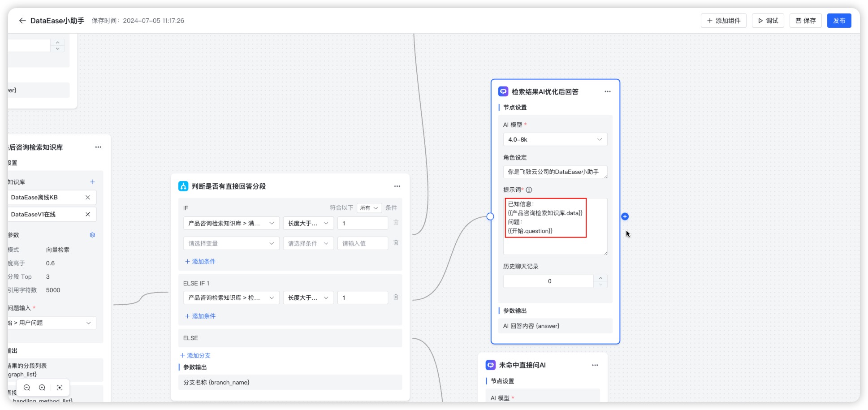Click the DataEase小助手 title
This screenshot has width=868, height=410.
click(57, 21)
